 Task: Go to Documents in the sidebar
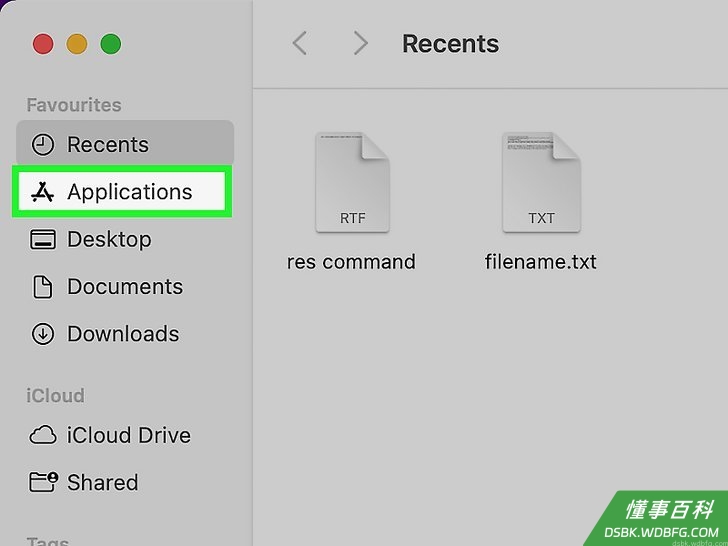[x=124, y=286]
